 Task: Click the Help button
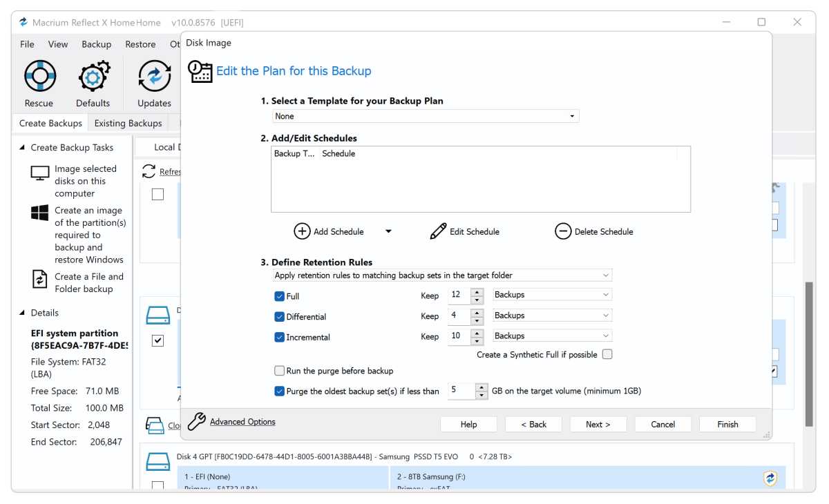(468, 425)
